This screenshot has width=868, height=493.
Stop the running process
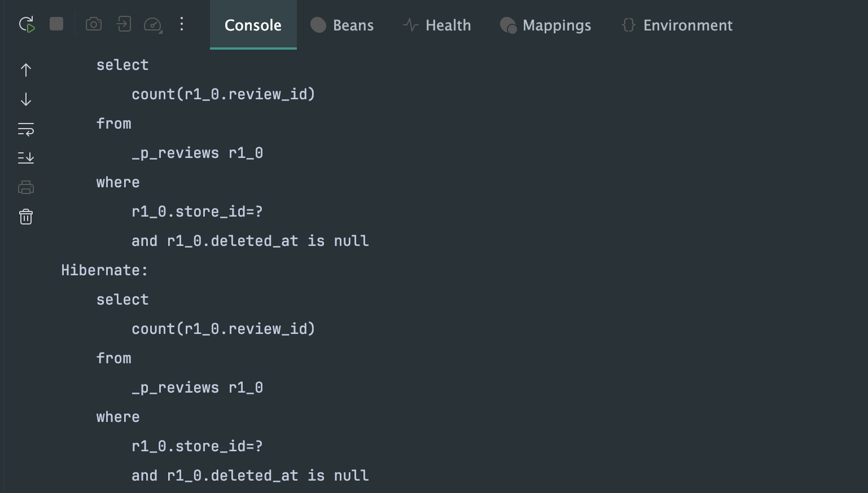[56, 24]
